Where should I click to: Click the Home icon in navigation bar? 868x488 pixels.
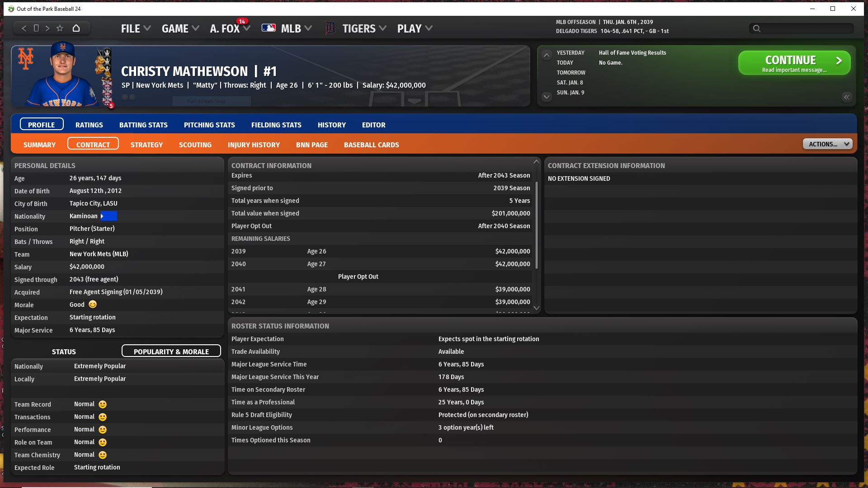click(76, 28)
